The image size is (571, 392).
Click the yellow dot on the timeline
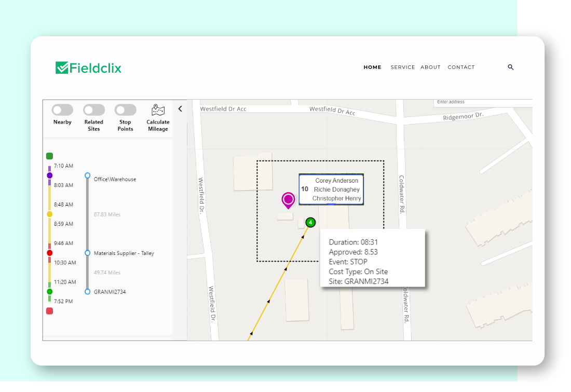[x=49, y=214]
